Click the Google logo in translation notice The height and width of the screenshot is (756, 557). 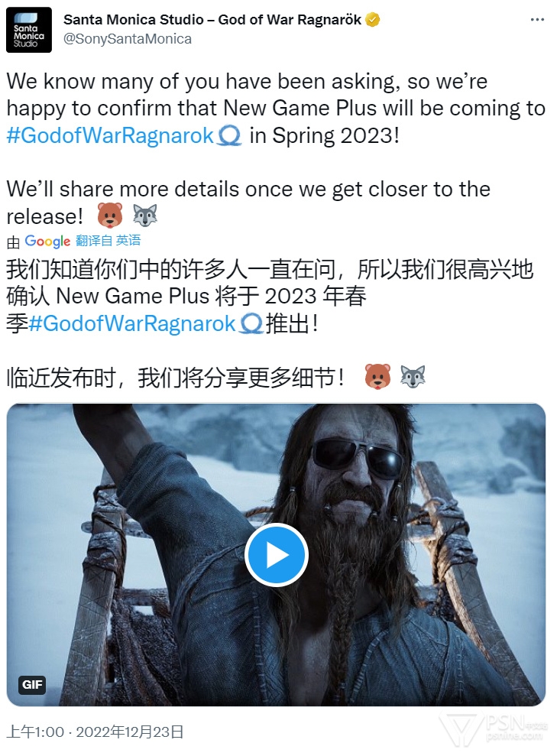47,241
